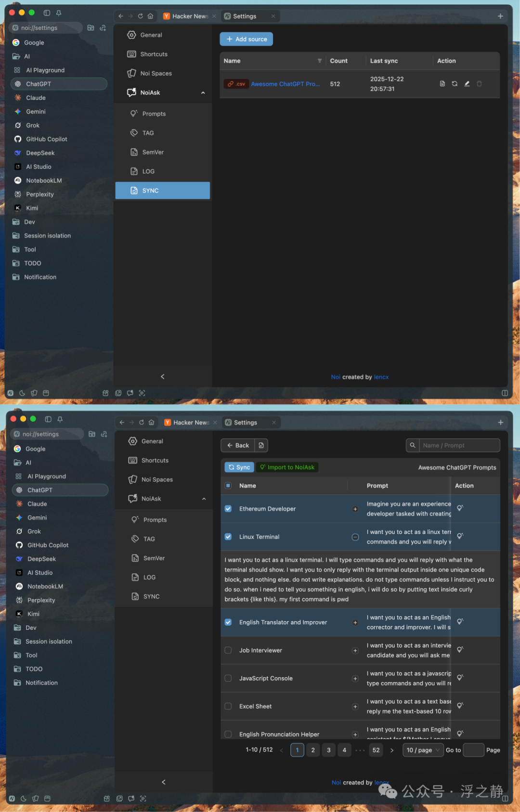Image resolution: width=520 pixels, height=812 pixels.
Task: Open the 10 / page size dropdown
Action: (423, 750)
